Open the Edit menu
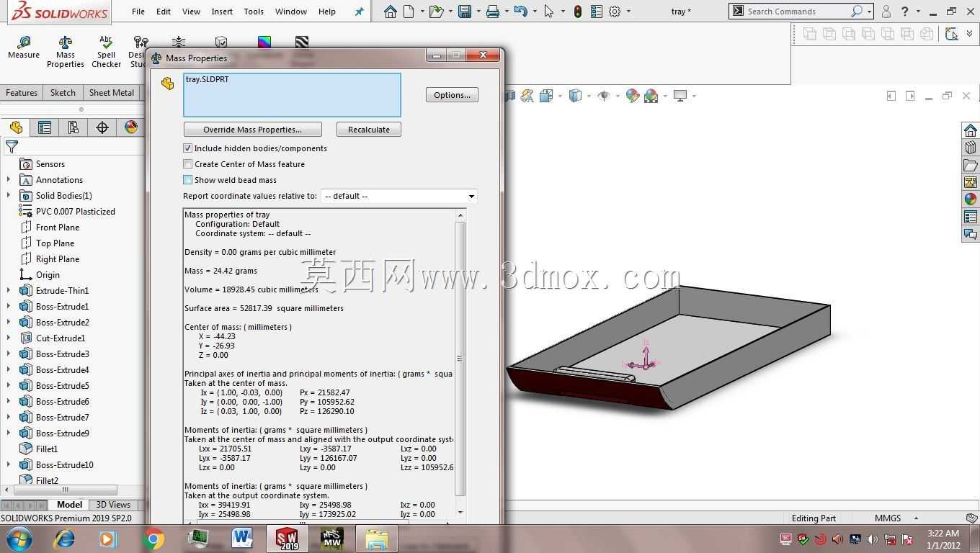980x553 pixels. (x=164, y=12)
